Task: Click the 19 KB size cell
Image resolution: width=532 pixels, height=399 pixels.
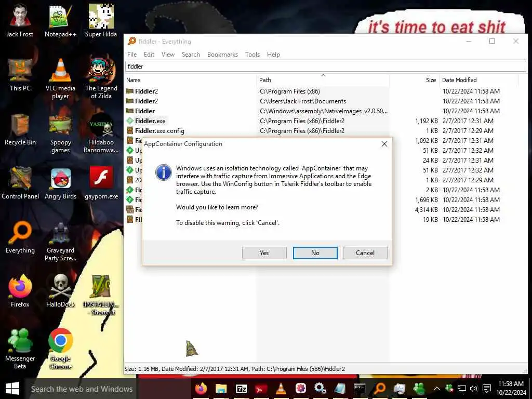Action: coord(430,220)
